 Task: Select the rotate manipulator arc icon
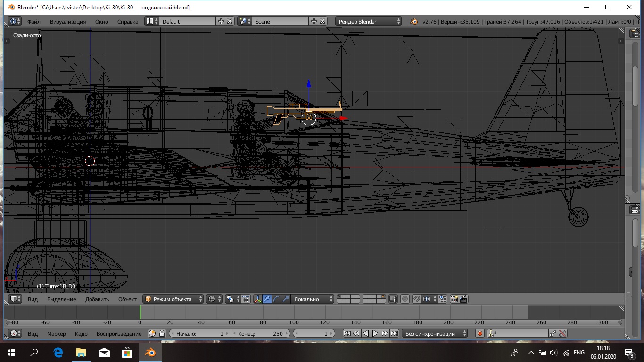pos(277,299)
